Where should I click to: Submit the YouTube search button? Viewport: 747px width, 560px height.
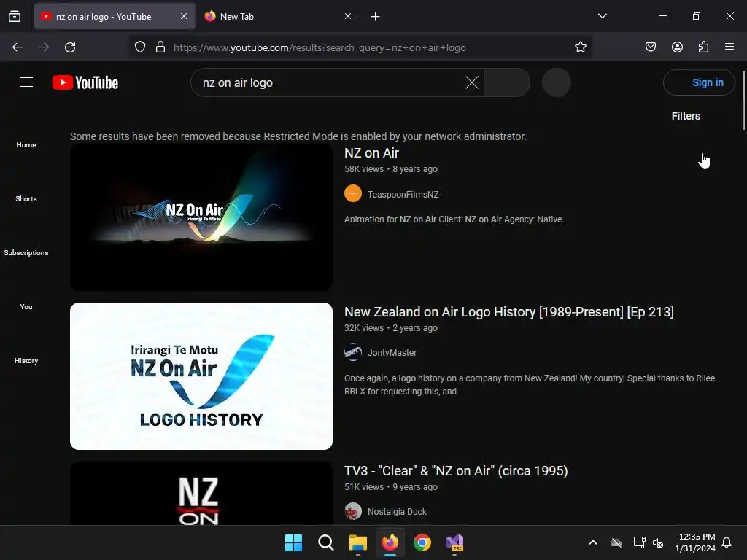[x=507, y=82]
